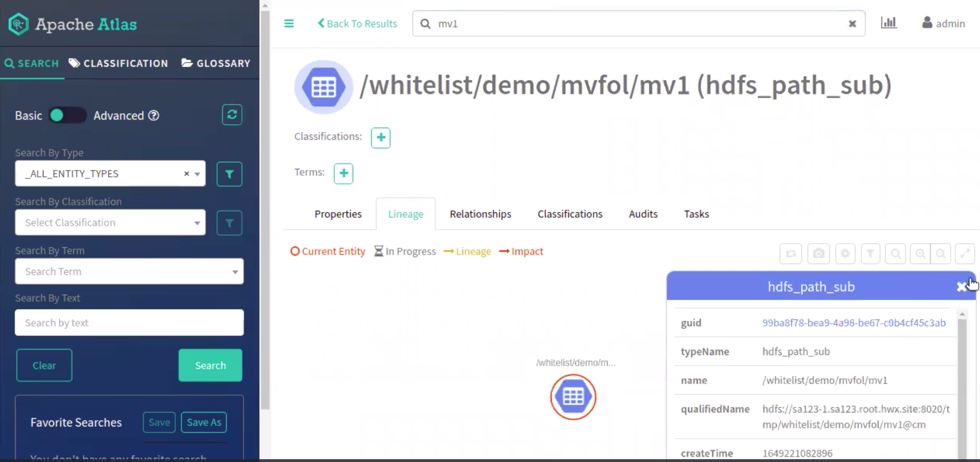Expand lineage graph to fullscreen
The width and height of the screenshot is (980, 462).
(x=965, y=253)
